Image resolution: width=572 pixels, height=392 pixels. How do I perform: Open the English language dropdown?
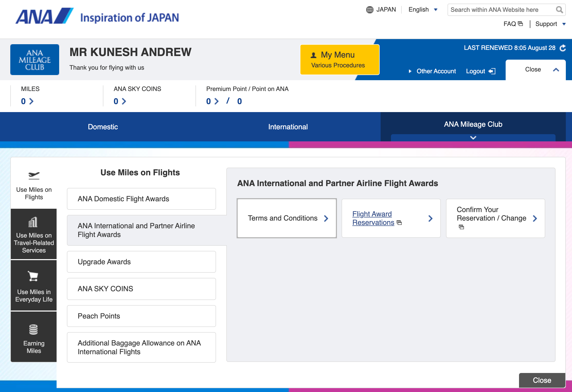[x=423, y=10]
